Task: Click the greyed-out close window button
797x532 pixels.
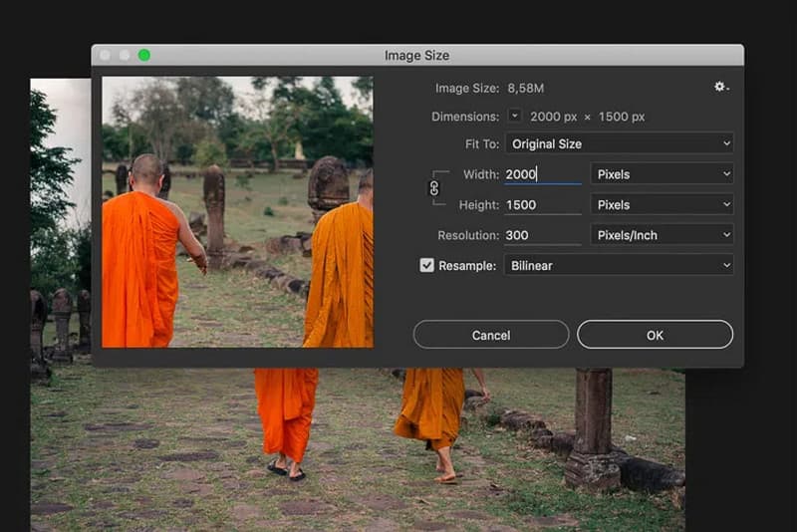Action: point(106,55)
